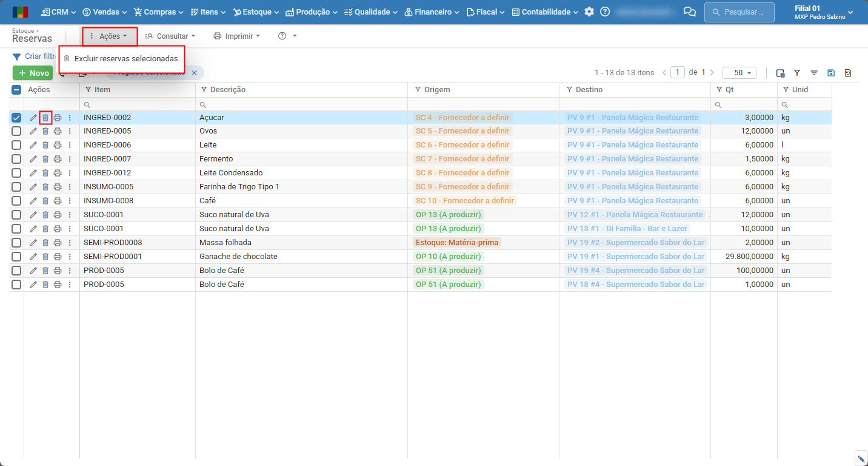Open the 50 items-per-page dropdown
The height and width of the screenshot is (466, 868).
739,73
